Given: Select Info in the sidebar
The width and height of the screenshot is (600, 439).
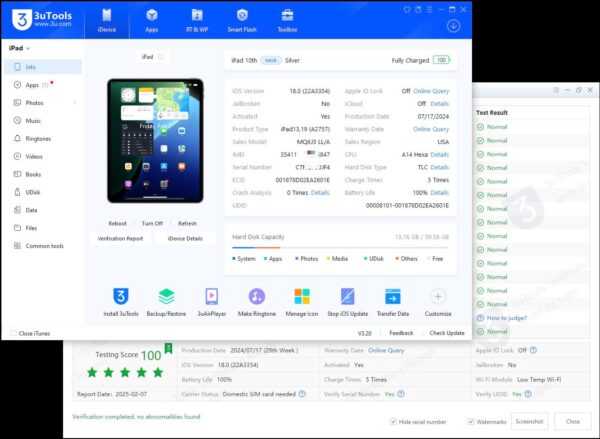Looking at the screenshot, I should [43, 67].
